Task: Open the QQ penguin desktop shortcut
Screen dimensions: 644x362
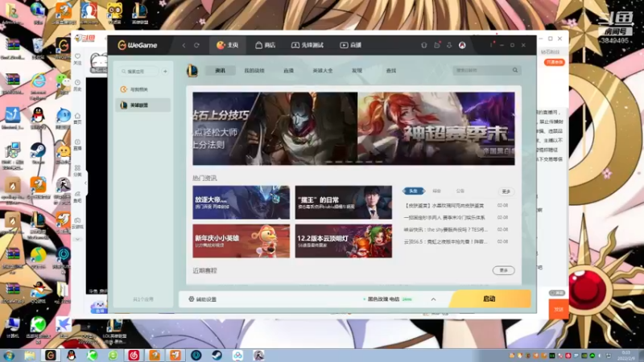Action: (x=38, y=118)
